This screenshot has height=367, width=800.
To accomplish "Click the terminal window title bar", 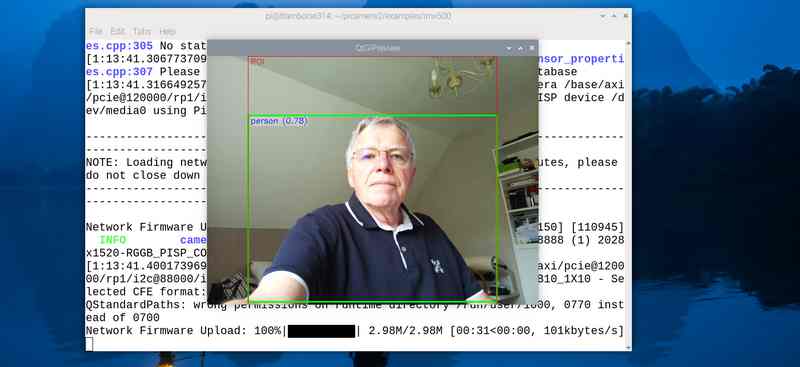I will (x=358, y=16).
